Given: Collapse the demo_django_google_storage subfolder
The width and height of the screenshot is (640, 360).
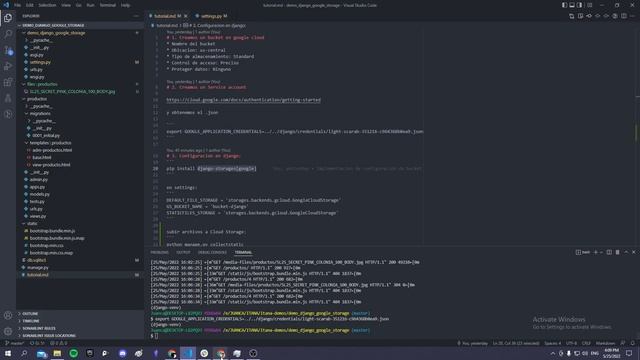Looking at the screenshot, I should click(56, 33).
